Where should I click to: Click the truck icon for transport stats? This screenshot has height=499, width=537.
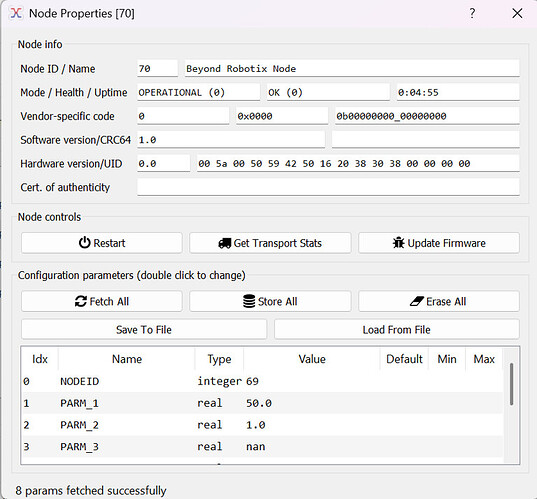coord(225,243)
